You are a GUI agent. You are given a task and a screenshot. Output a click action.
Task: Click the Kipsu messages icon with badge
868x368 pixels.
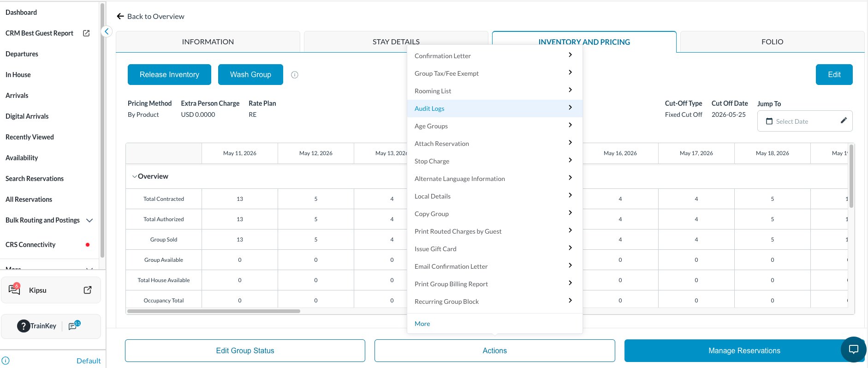pos(14,290)
